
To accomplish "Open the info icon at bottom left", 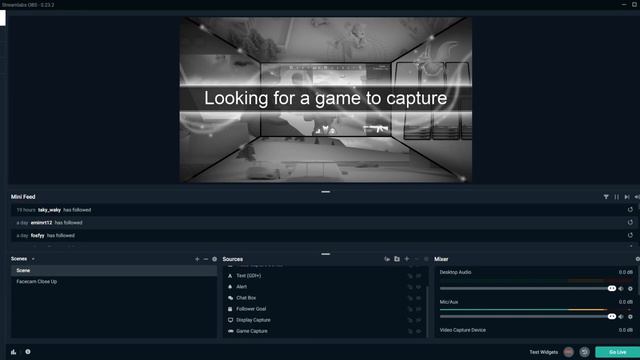I will 28,351.
